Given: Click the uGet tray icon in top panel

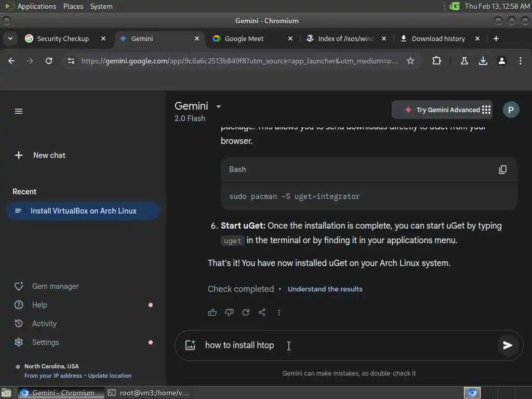Looking at the screenshot, I should coord(455,6).
